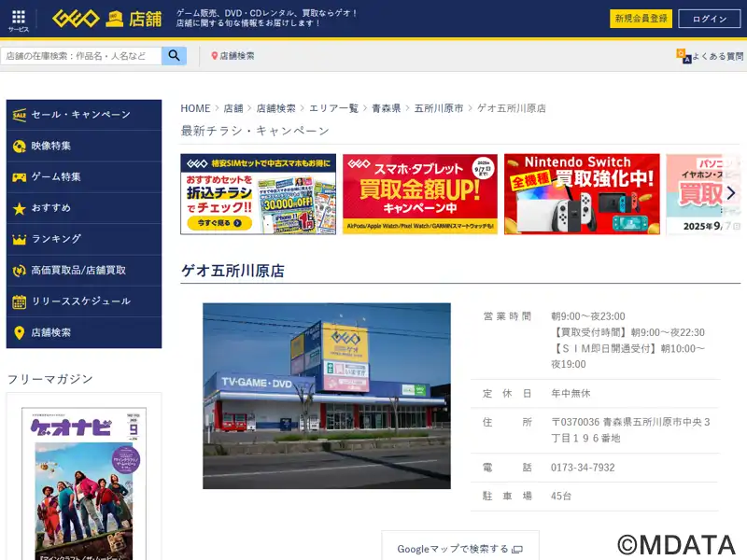Viewport: 747px width, 560px height.
Task: Open the services grid menu icon
Action: 18,18
